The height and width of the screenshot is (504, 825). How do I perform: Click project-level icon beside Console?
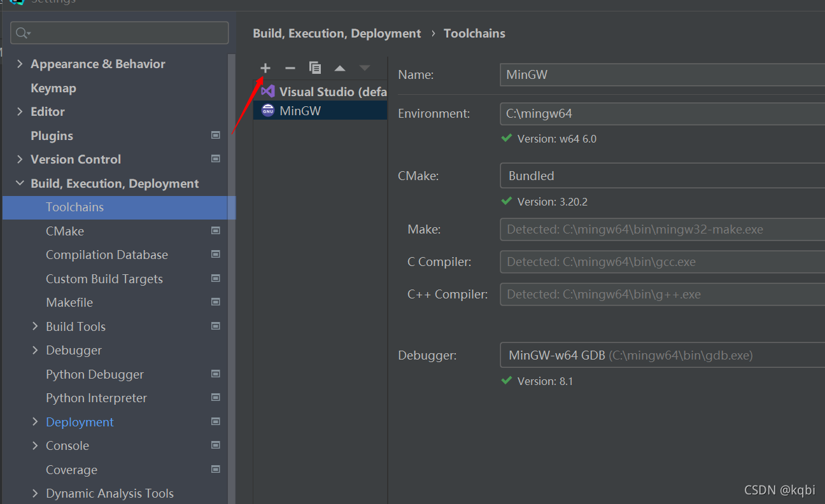[x=216, y=445]
